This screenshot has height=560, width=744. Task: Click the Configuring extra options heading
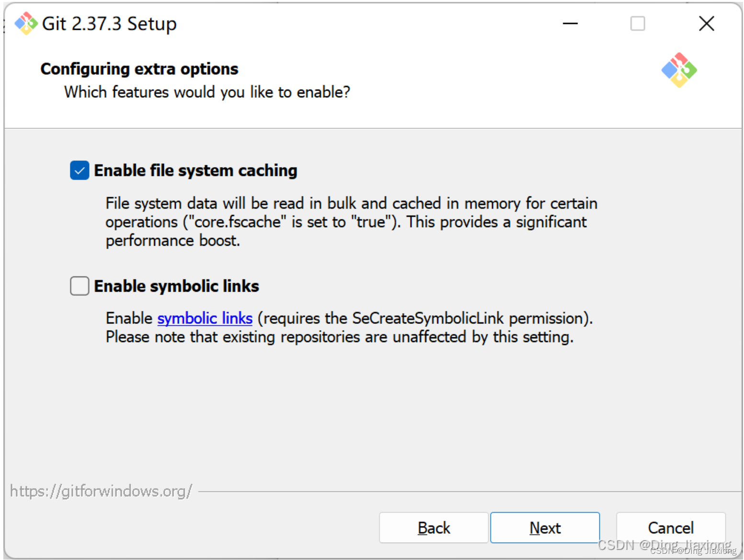[x=139, y=69]
